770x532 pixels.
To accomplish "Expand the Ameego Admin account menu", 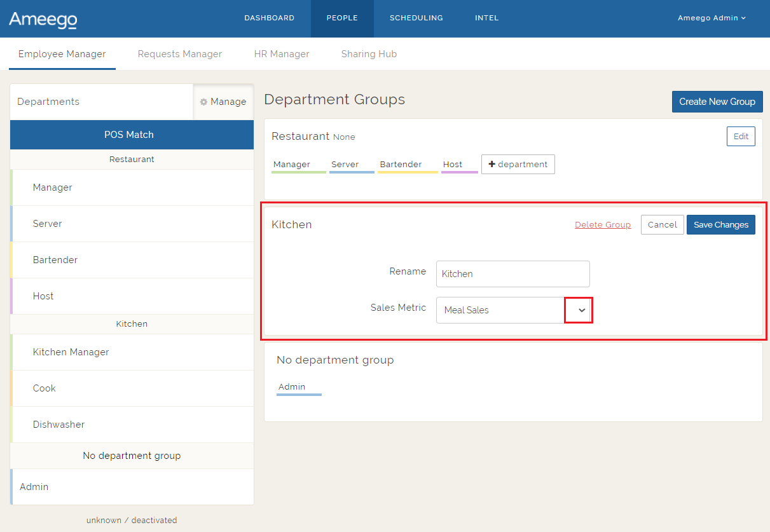I will tap(712, 18).
